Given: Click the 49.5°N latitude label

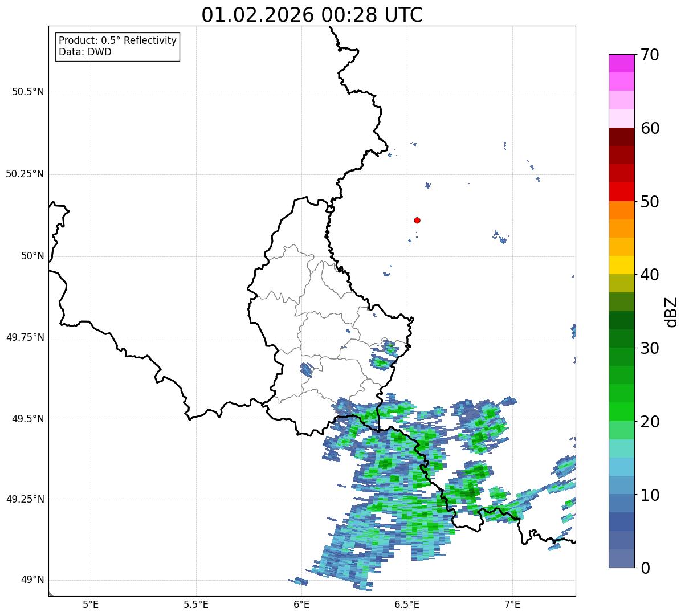Looking at the screenshot, I should 27,419.
